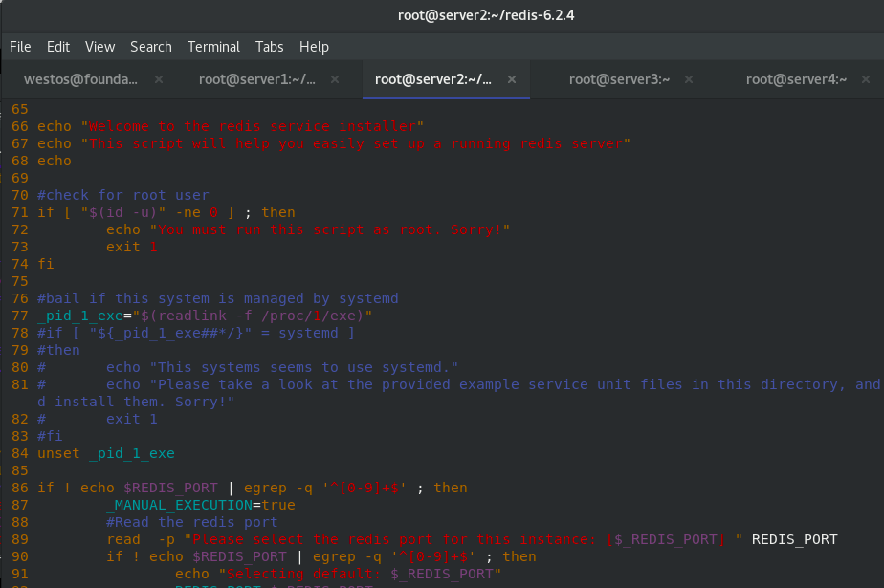Switch to the root@server1 tab

click(257, 79)
